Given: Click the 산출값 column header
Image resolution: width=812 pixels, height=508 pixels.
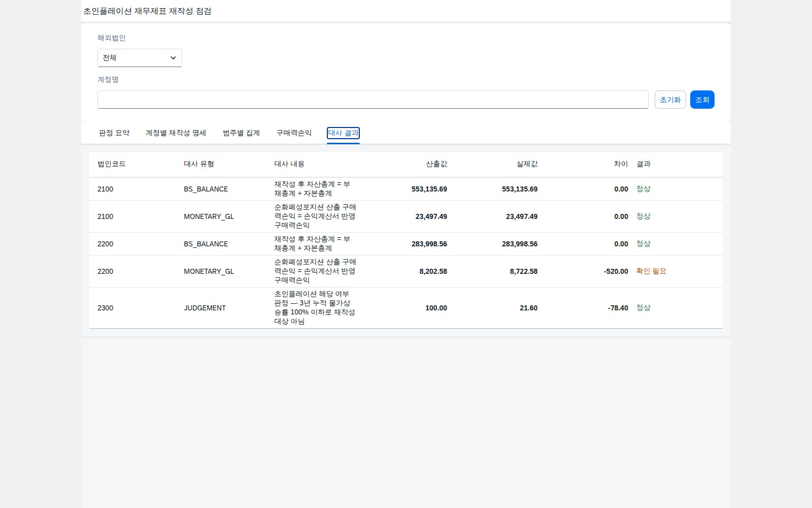Looking at the screenshot, I should (x=436, y=164).
